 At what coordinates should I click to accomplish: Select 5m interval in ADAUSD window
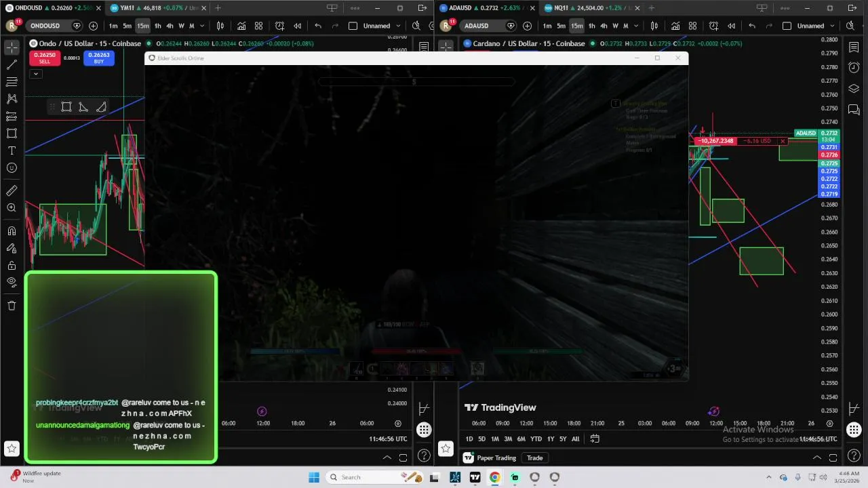pos(561,26)
